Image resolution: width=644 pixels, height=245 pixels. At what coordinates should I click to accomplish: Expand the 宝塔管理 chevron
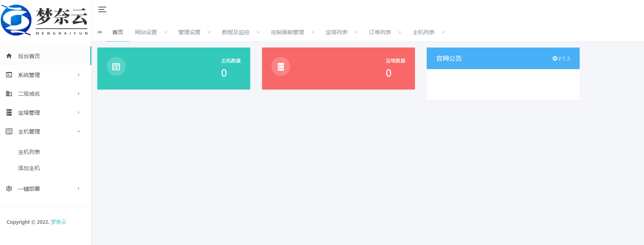[78, 112]
